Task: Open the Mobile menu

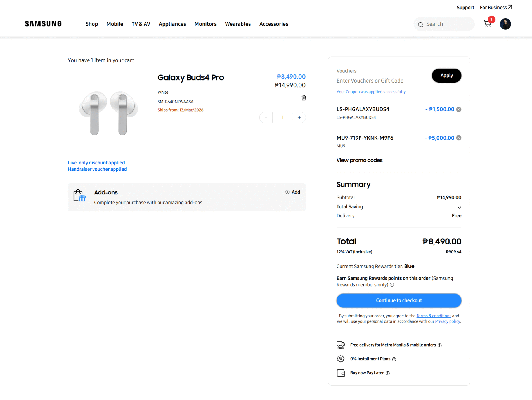Action: tap(115, 24)
